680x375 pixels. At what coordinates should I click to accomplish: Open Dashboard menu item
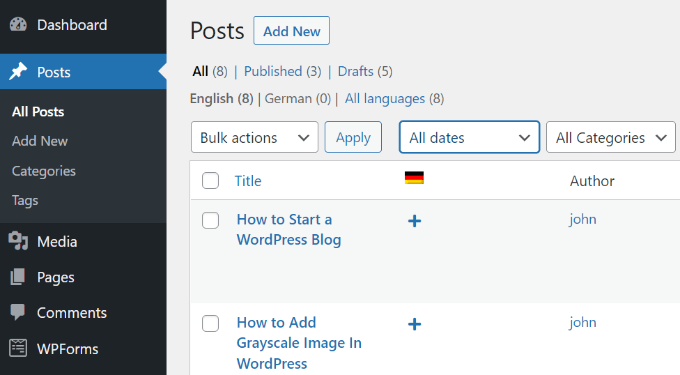[x=83, y=25]
